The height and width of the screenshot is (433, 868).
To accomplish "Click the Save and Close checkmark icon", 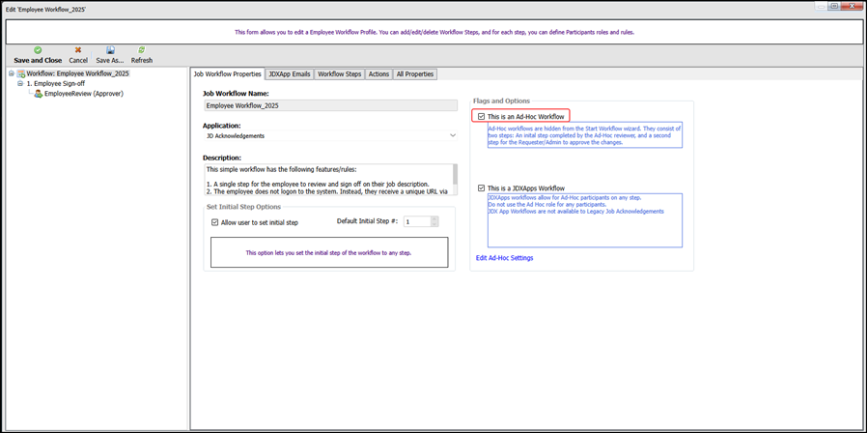I will [x=38, y=50].
